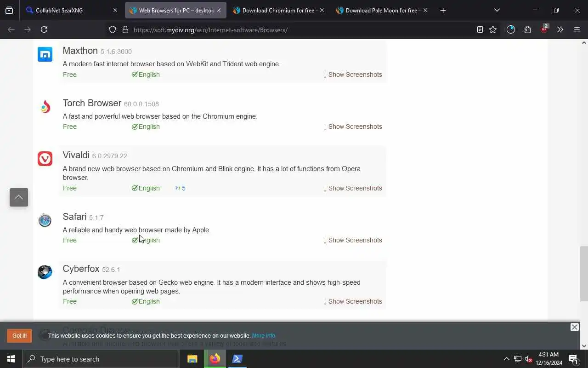Open the Vivaldi logo icon
Image resolution: width=588 pixels, height=368 pixels.
(x=45, y=159)
